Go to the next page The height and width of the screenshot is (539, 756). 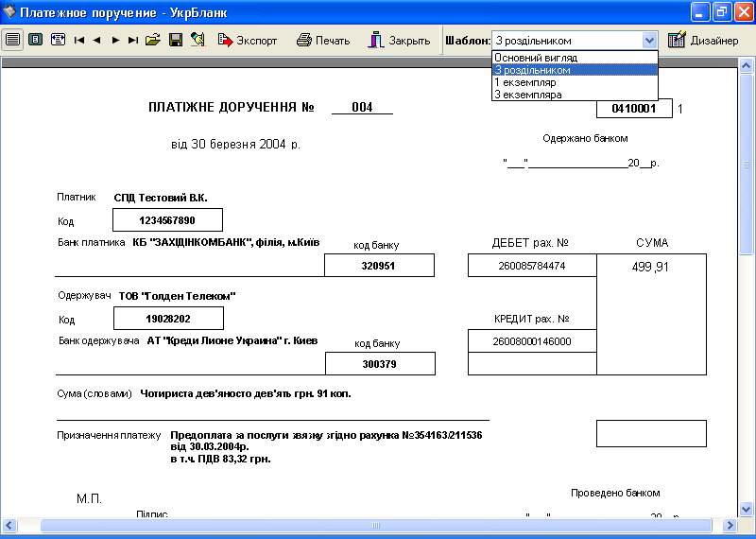[115, 41]
